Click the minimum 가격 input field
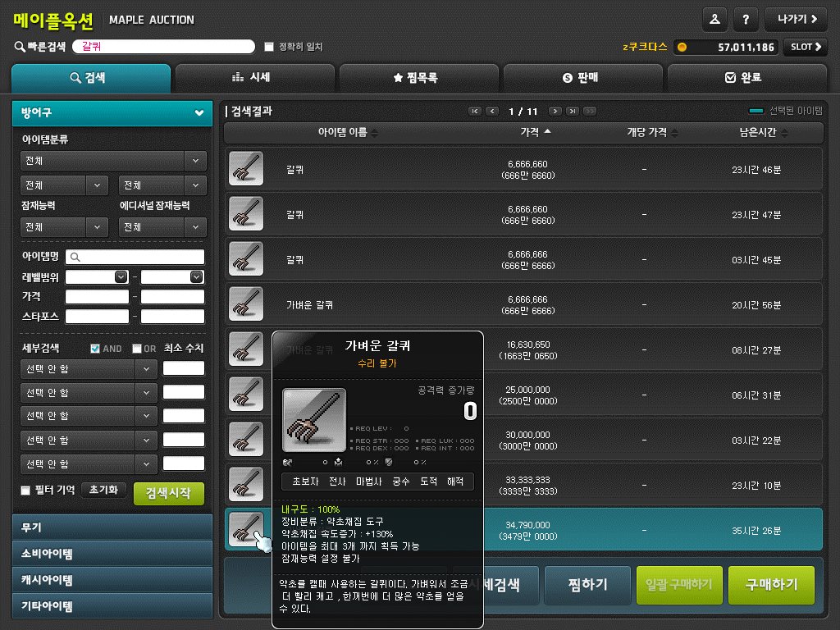 tap(97, 297)
